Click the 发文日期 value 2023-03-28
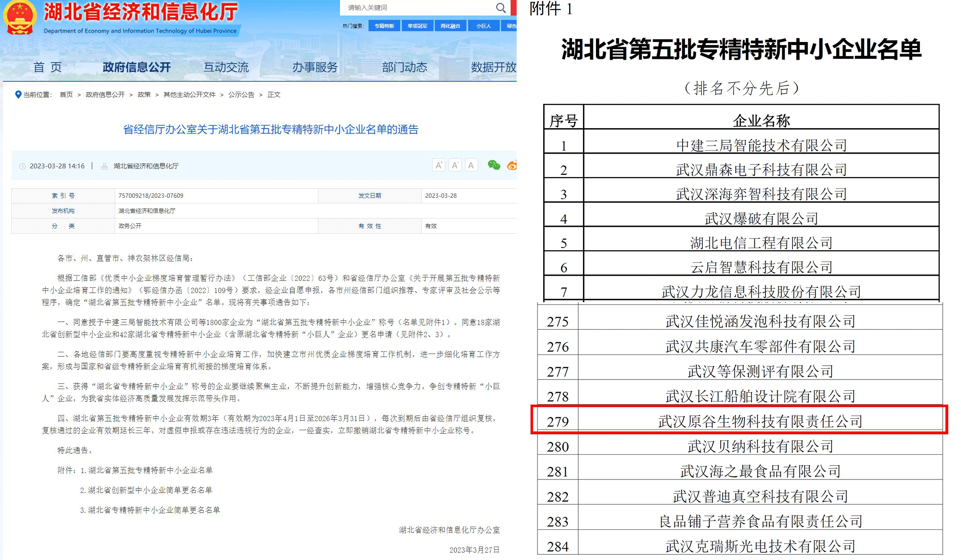This screenshot has height=560, width=961. [441, 196]
